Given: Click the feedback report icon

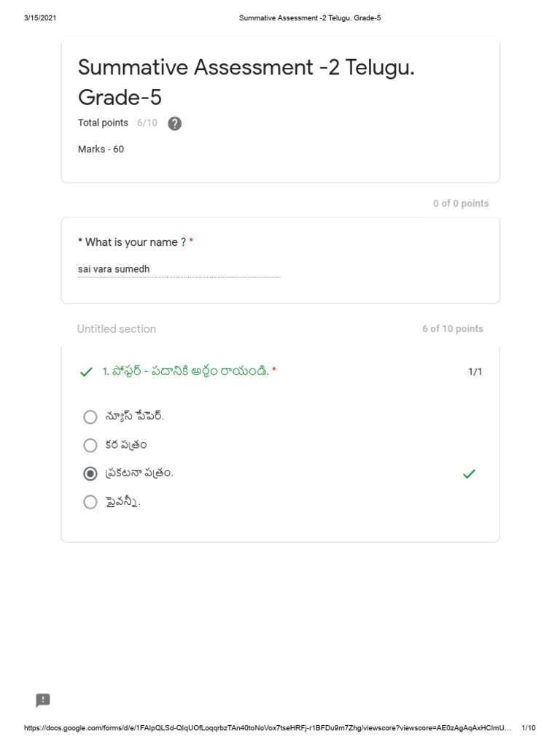Looking at the screenshot, I should click(43, 700).
